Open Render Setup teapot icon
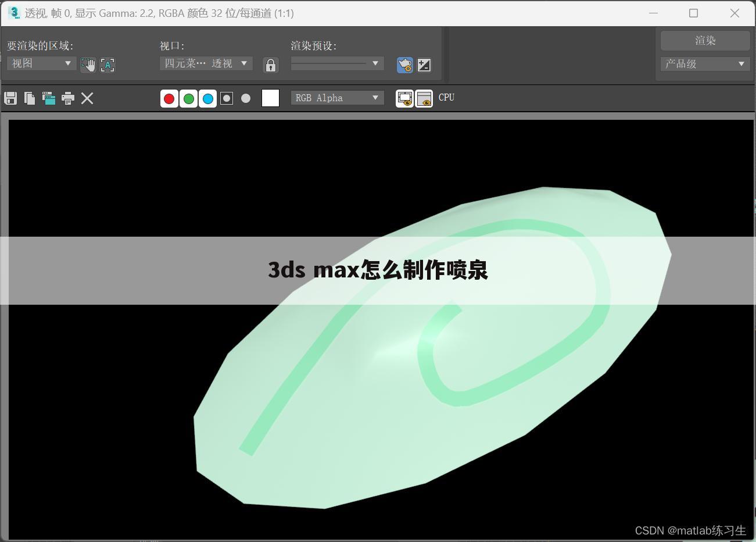 (x=405, y=65)
